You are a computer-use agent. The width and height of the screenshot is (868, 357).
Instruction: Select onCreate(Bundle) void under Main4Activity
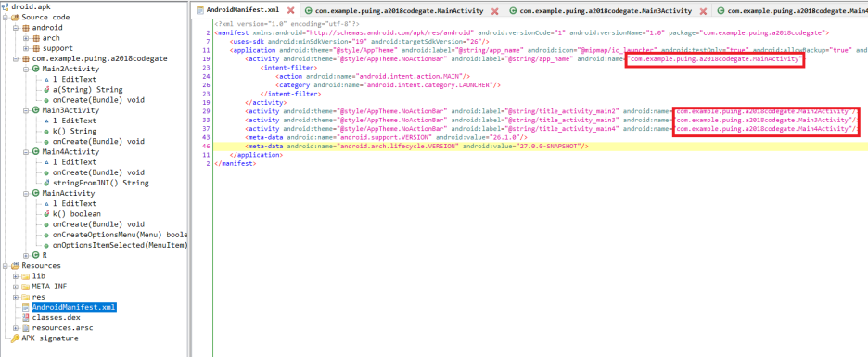click(x=98, y=172)
